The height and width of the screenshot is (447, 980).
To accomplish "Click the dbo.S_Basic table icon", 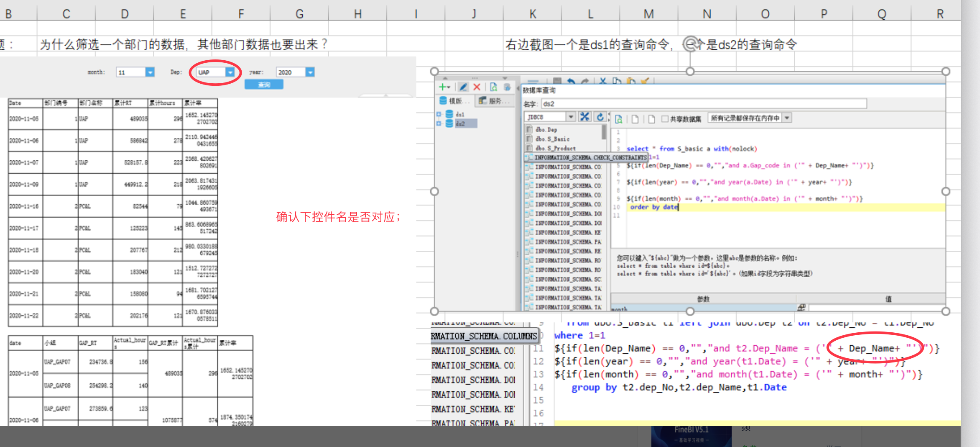I will pos(529,139).
